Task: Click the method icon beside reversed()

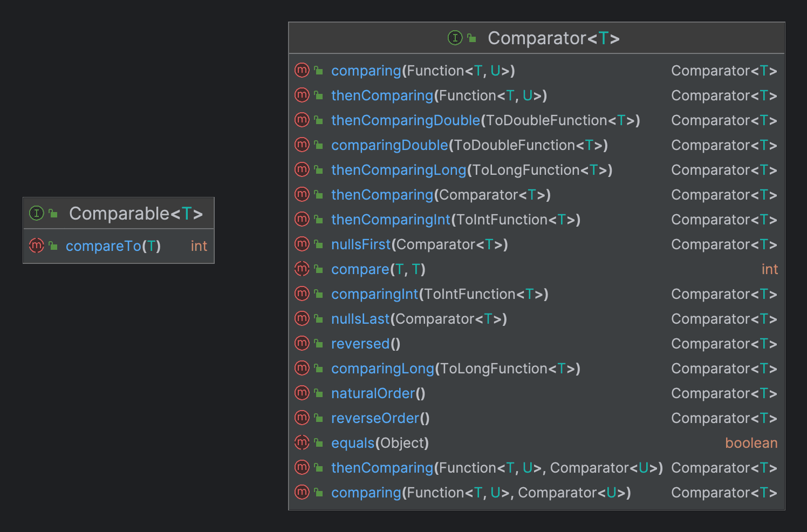Action: tap(302, 343)
